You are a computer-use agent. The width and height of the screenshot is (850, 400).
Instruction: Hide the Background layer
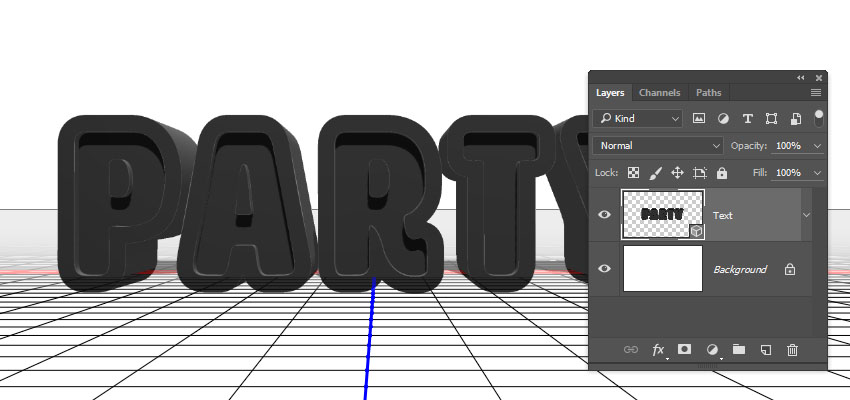pyautogui.click(x=603, y=269)
